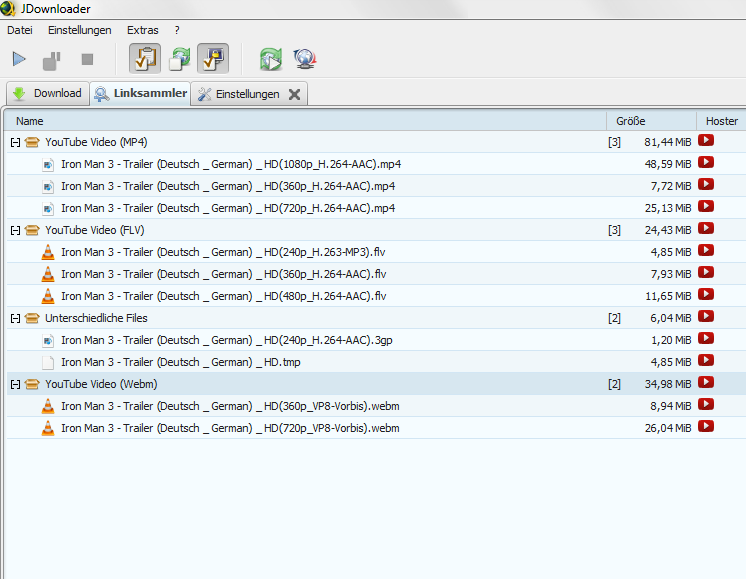The image size is (746, 579).
Task: Click the 11,65 MiB size value
Action: pos(668,296)
